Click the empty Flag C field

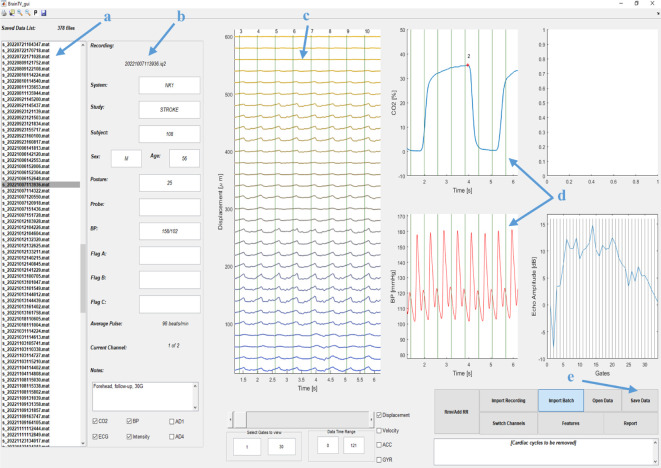click(169, 304)
